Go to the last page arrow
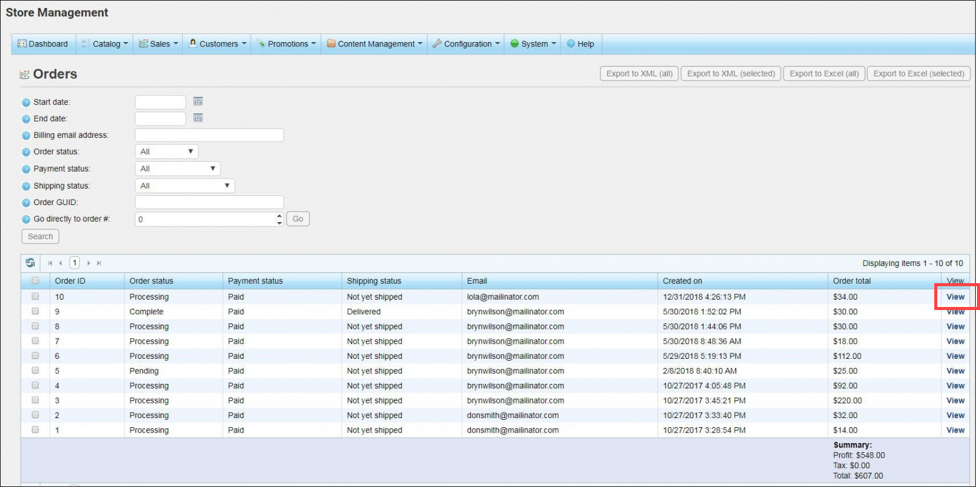Image resolution: width=980 pixels, height=487 pixels. (99, 263)
